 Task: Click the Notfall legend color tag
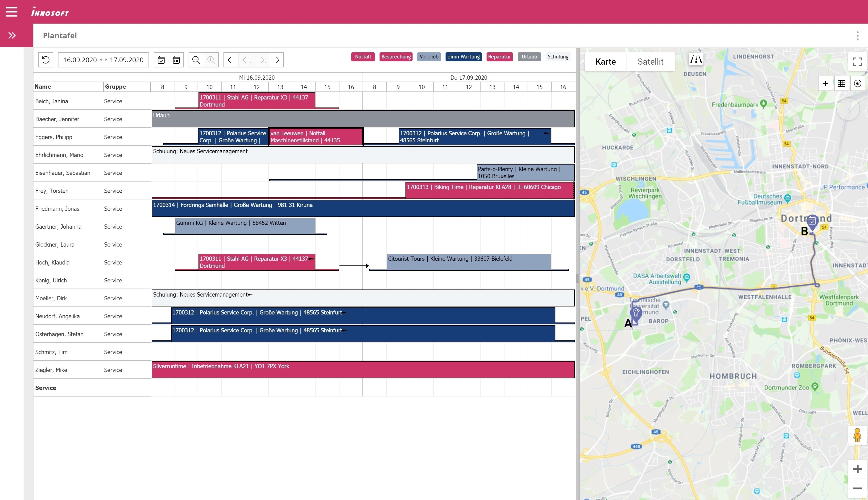pyautogui.click(x=363, y=57)
